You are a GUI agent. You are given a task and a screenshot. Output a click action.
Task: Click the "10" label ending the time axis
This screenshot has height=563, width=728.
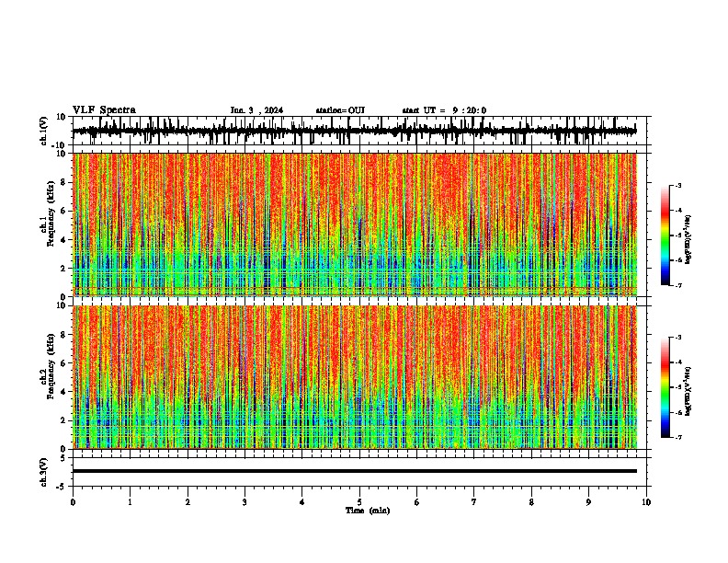coord(646,502)
